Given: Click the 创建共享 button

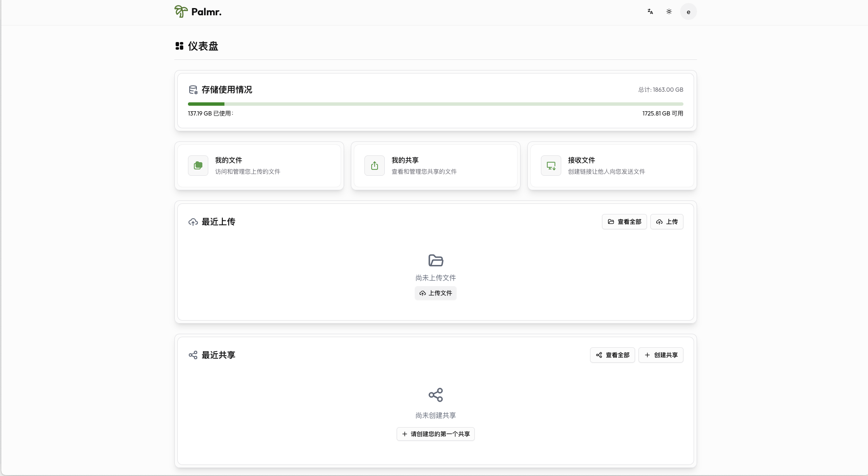Looking at the screenshot, I should point(661,355).
